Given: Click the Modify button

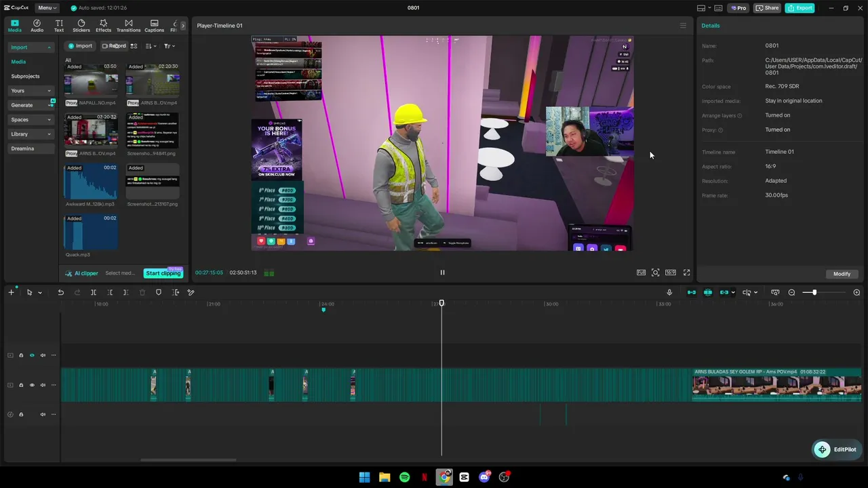Looking at the screenshot, I should tap(842, 274).
